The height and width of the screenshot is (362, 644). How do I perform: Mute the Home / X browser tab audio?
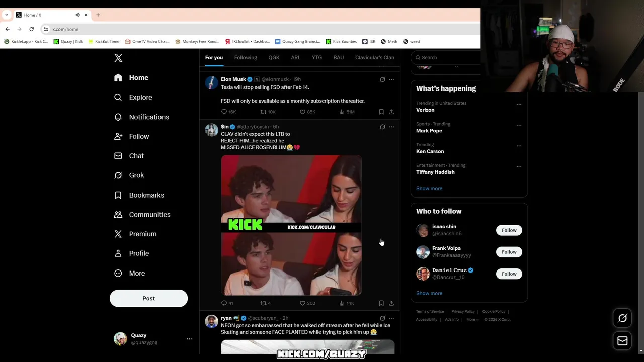[77, 15]
